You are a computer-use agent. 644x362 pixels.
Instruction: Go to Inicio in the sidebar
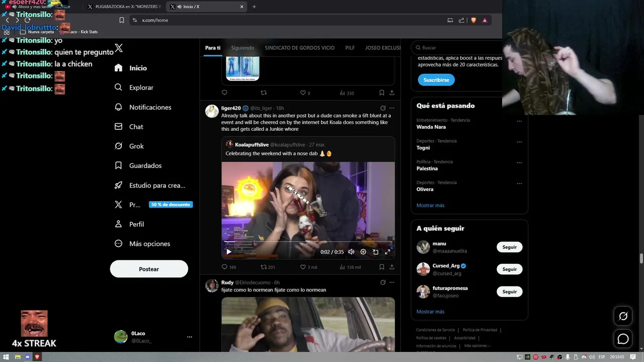131,68
